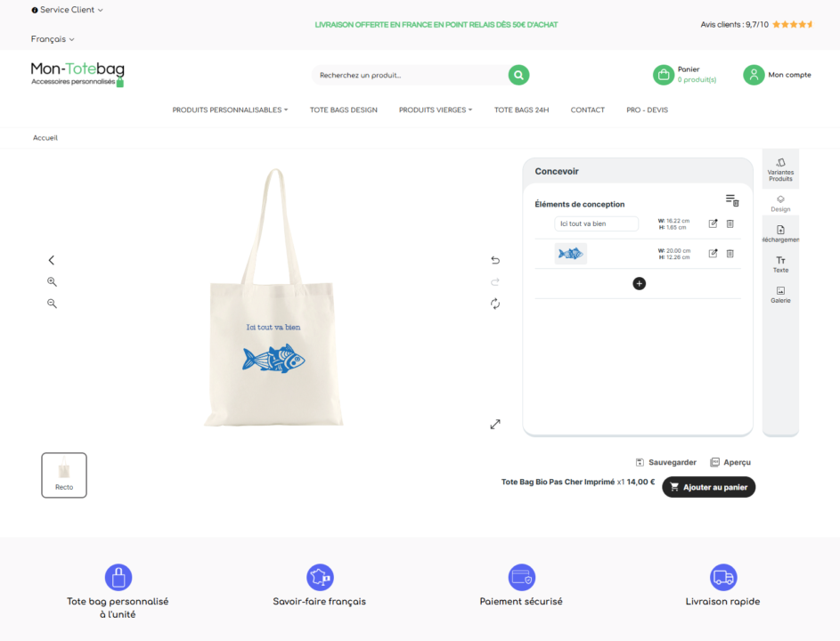Click the undo arrow icon
The width and height of the screenshot is (840, 641).
pos(495,260)
